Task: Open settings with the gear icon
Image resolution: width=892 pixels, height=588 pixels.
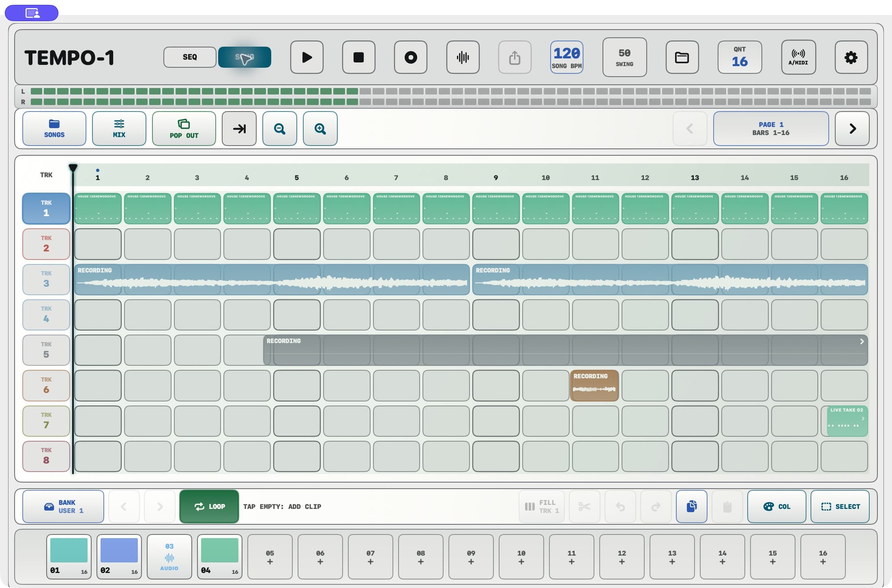Action: click(x=851, y=57)
